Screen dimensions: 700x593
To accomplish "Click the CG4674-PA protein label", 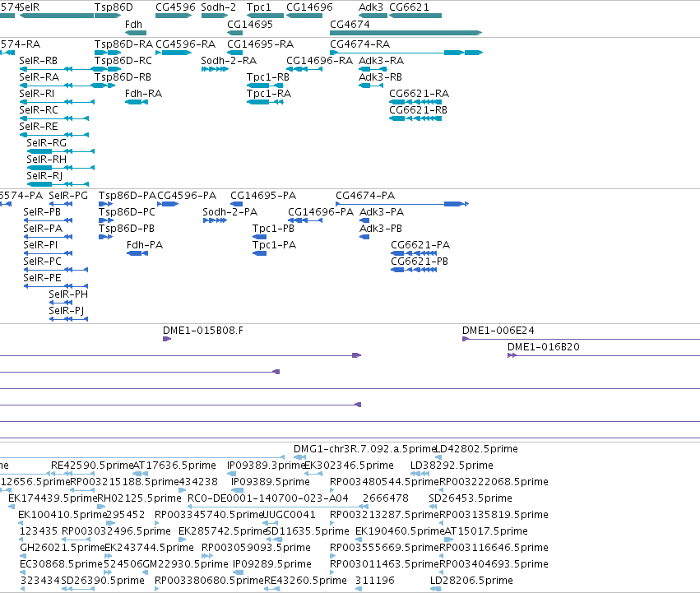I will 365,195.
